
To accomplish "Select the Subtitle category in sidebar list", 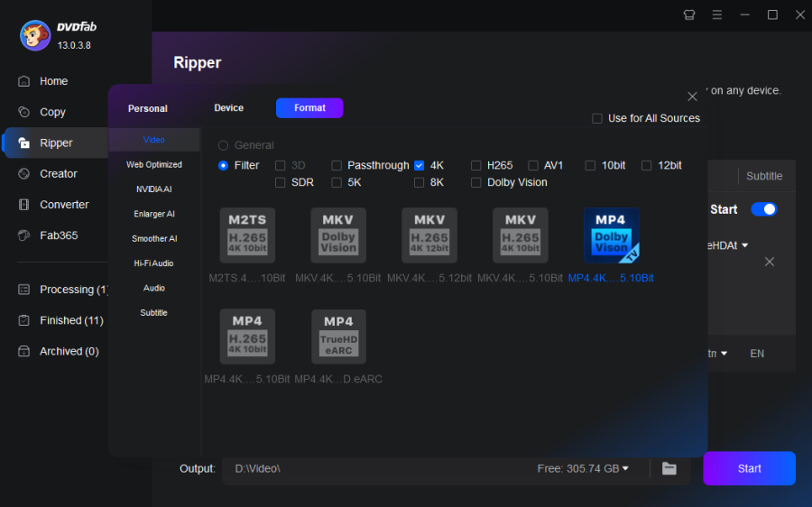I will (153, 313).
